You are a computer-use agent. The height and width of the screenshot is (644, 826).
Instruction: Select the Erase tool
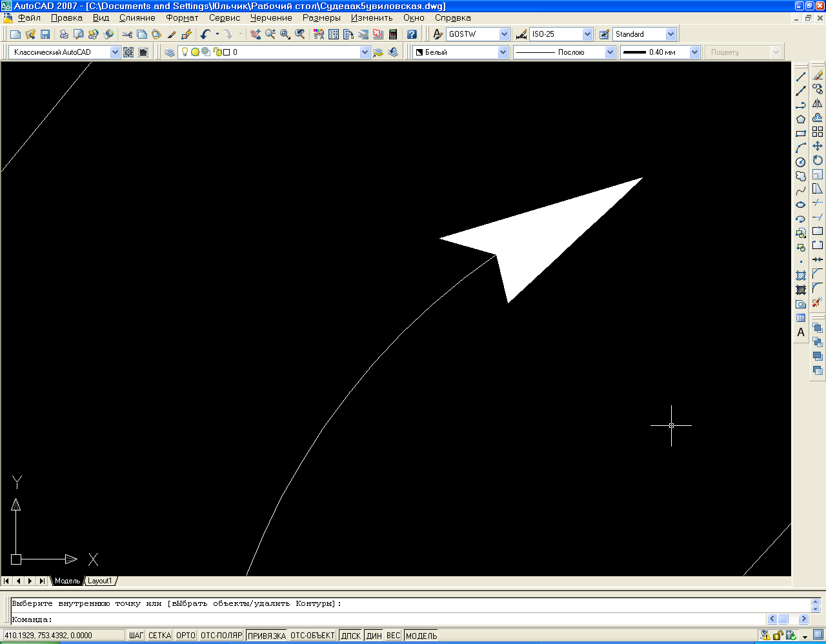pyautogui.click(x=818, y=75)
